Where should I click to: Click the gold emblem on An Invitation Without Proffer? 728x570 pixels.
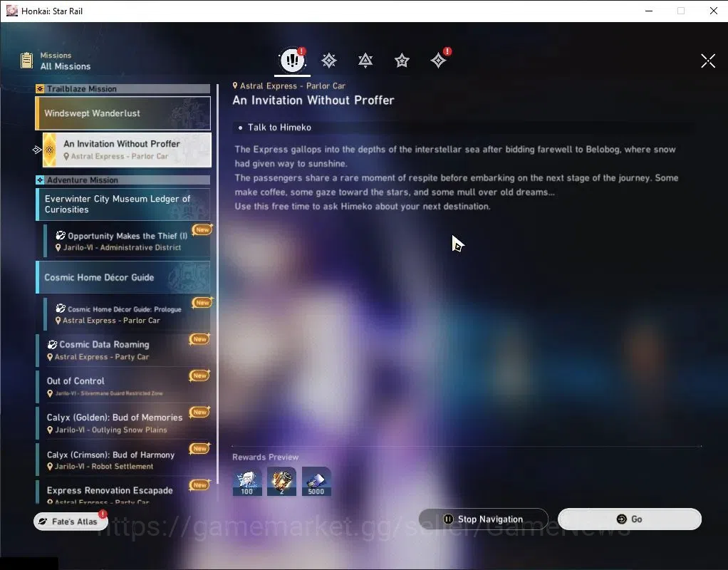50,150
